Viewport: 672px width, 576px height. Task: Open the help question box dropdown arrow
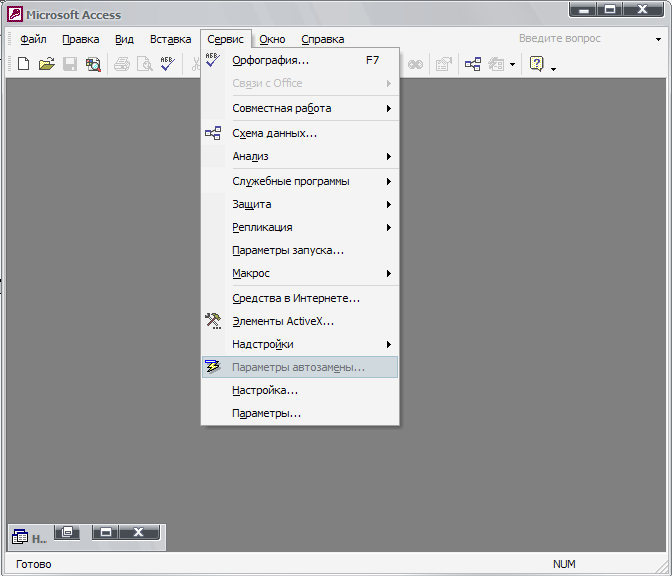click(x=658, y=39)
